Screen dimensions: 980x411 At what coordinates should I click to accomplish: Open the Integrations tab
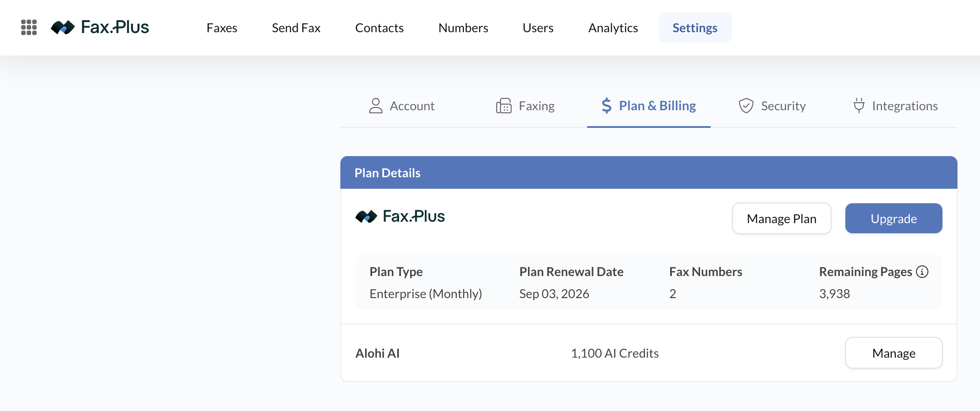(896, 106)
